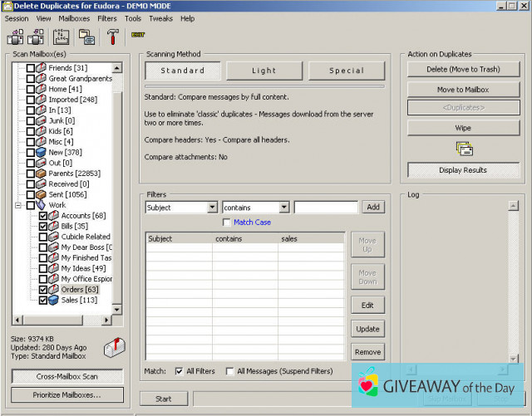Click the mailbox icon beside mailbox info
The image size is (532, 416).
[x=113, y=347]
